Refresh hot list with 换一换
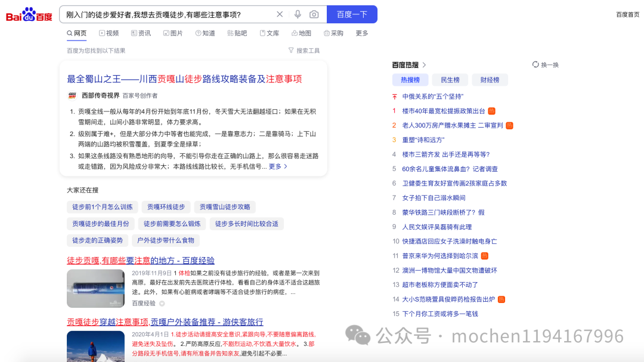 (546, 65)
